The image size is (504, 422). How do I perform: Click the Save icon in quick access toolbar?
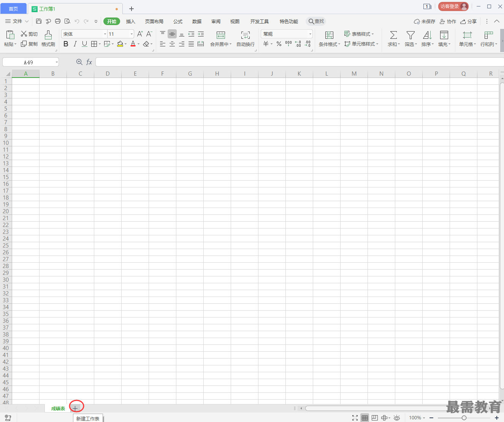point(39,21)
